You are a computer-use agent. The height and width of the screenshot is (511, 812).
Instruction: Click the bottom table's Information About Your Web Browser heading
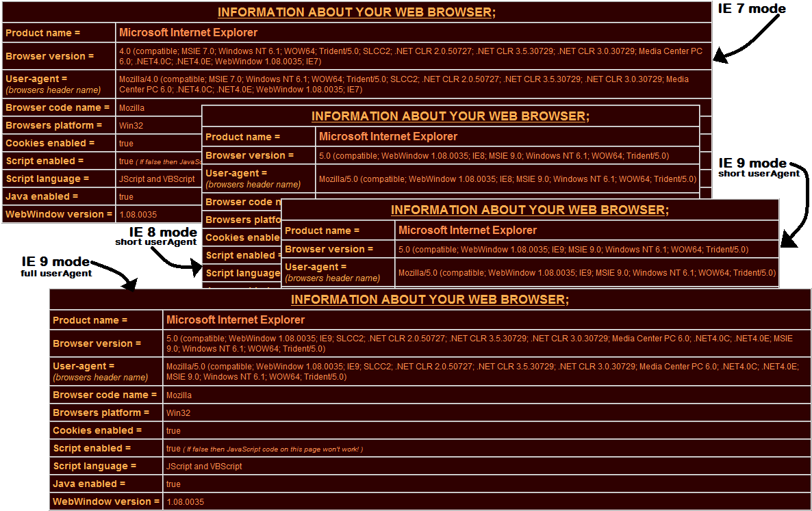[x=430, y=300]
